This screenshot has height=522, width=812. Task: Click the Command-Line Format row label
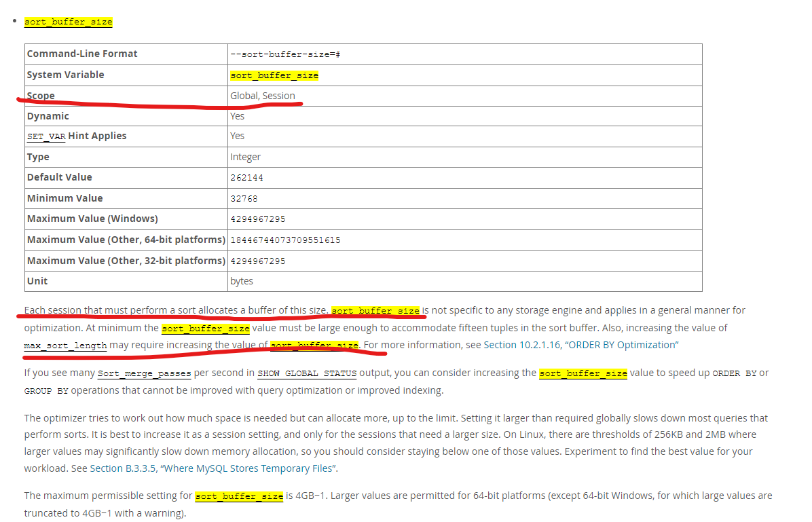pos(81,54)
